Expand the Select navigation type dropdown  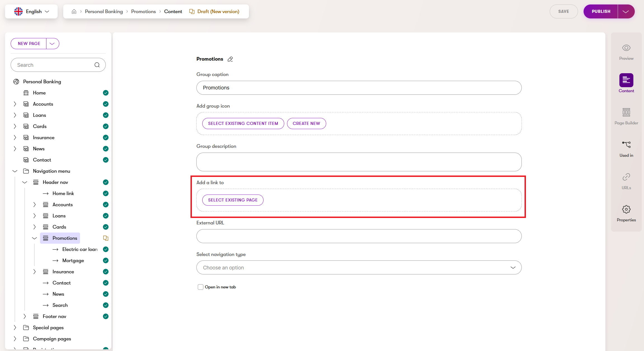(x=359, y=267)
